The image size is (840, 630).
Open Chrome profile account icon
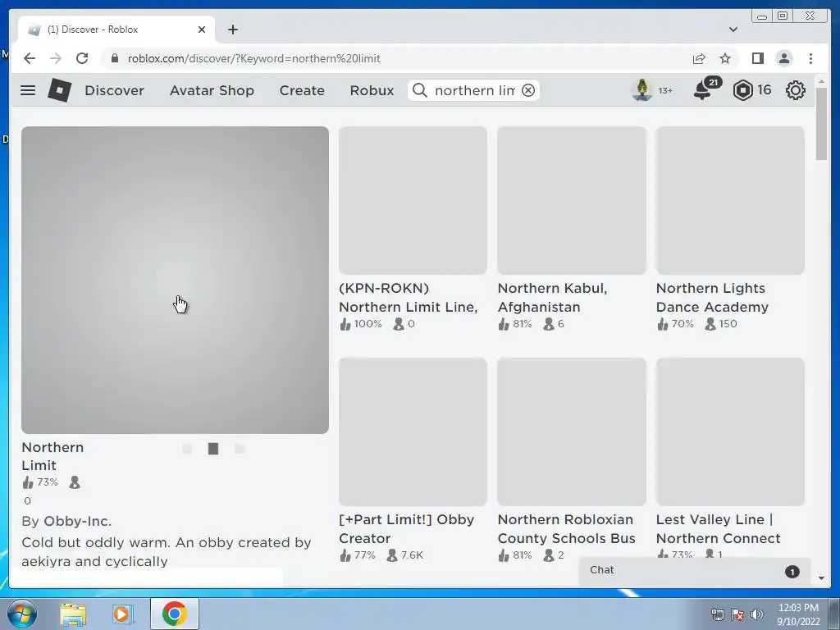783,58
